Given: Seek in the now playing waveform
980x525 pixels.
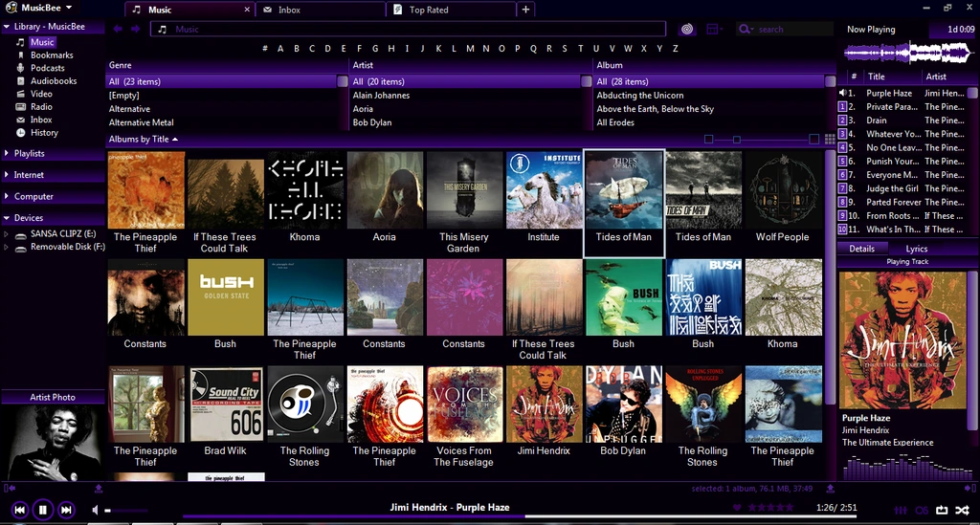Looking at the screenshot, I should coord(907,53).
